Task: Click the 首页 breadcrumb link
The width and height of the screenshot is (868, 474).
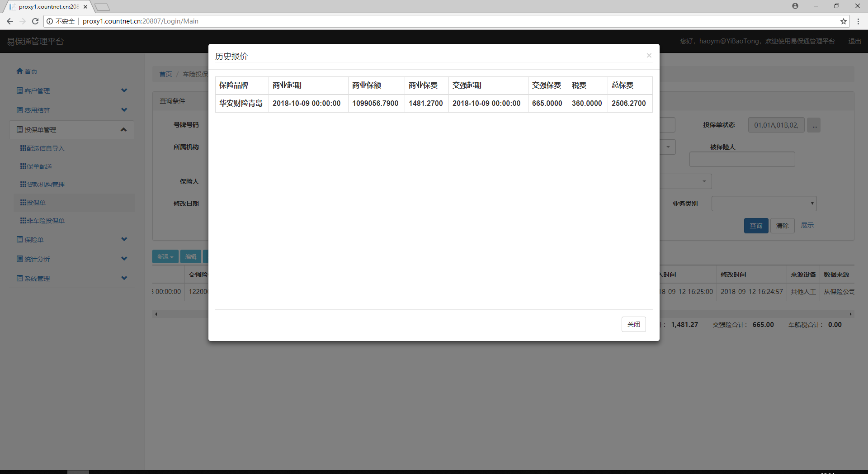Action: 165,74
